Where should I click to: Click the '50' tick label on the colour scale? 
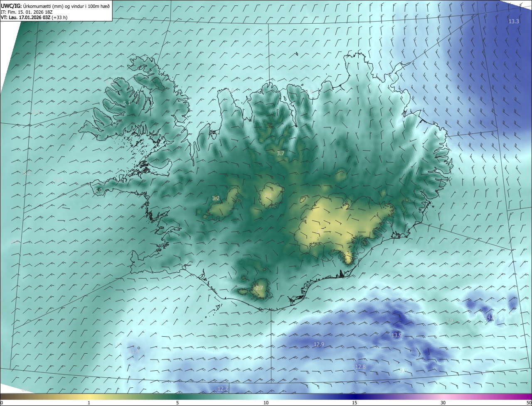pyautogui.click(x=529, y=403)
